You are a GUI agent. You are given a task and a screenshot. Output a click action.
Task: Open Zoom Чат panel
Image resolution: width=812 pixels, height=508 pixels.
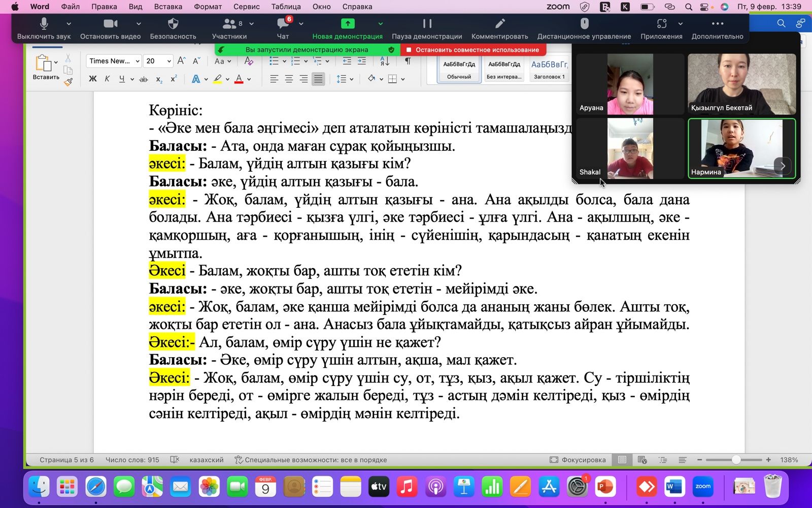tap(283, 28)
